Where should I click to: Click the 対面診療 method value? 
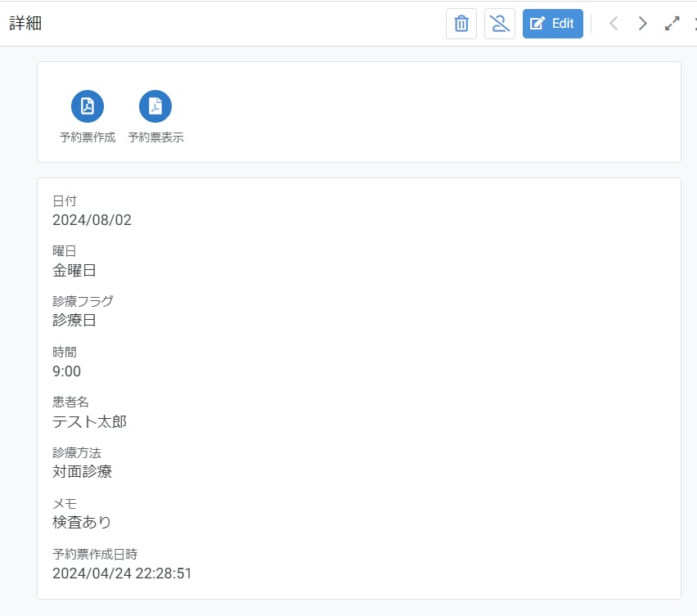tap(83, 471)
